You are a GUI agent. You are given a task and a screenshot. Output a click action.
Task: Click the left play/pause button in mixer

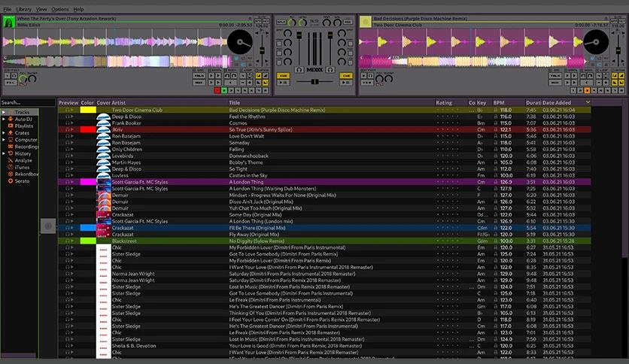tap(283, 83)
